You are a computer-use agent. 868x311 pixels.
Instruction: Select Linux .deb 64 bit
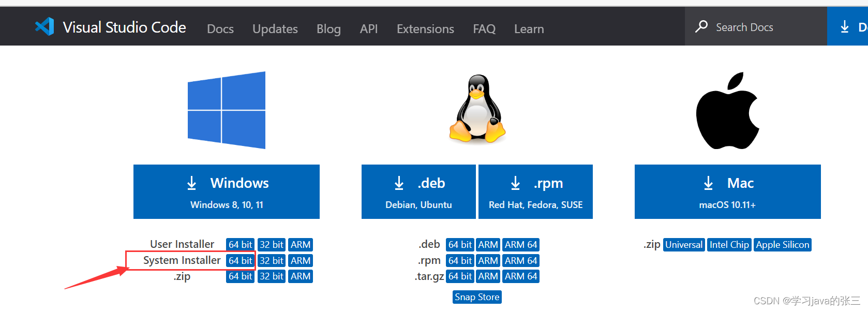pyautogui.click(x=460, y=245)
